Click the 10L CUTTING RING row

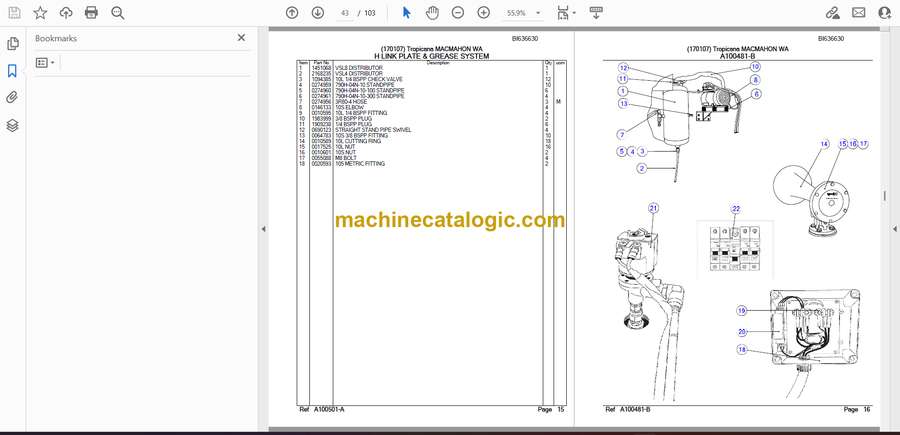(x=431, y=141)
